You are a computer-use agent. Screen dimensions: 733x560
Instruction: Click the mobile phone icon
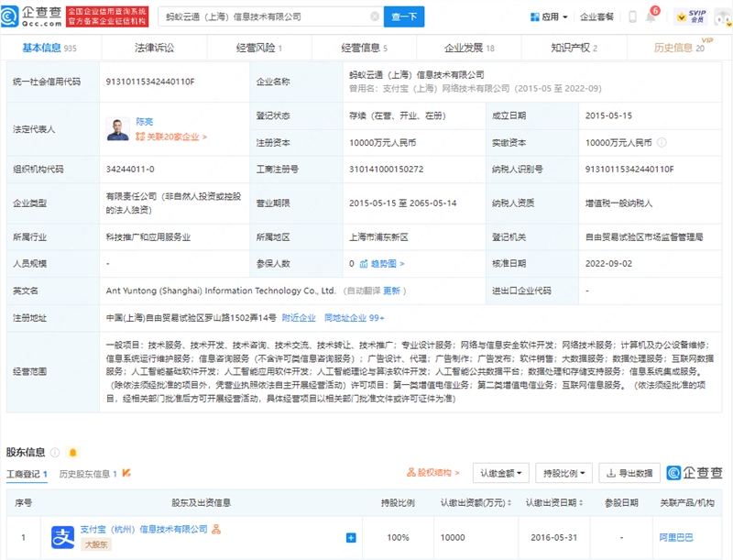632,16
